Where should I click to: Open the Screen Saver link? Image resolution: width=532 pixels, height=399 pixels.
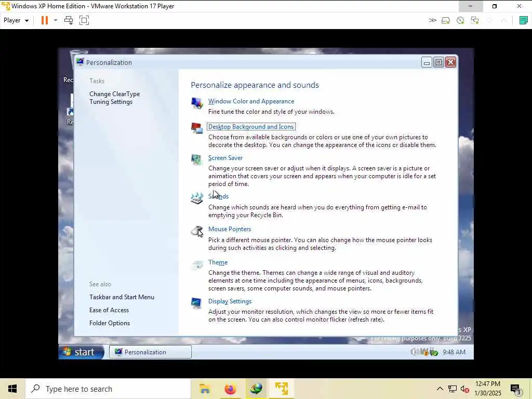click(x=225, y=158)
